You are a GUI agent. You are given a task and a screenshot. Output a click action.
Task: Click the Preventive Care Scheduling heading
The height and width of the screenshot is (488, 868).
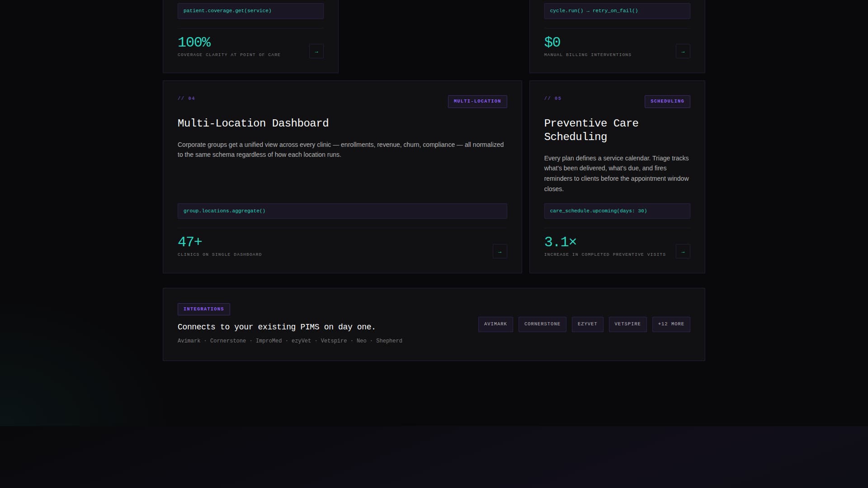591,130
